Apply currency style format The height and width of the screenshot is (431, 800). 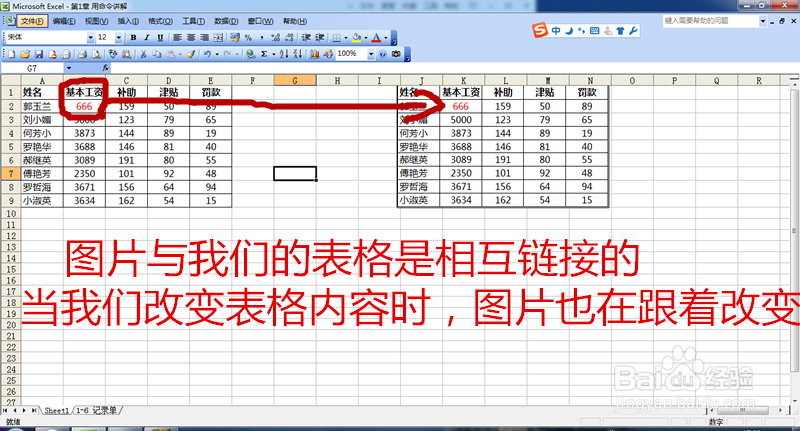point(235,37)
